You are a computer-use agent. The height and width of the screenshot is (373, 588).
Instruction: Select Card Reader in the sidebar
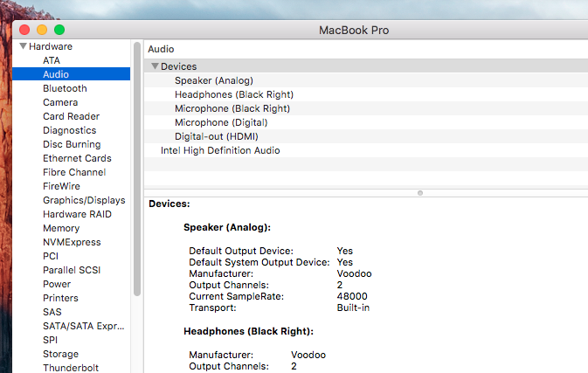pyautogui.click(x=71, y=116)
